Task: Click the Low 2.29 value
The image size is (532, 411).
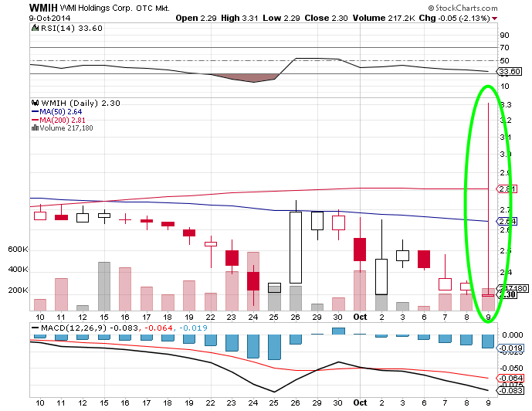Action: [x=281, y=18]
